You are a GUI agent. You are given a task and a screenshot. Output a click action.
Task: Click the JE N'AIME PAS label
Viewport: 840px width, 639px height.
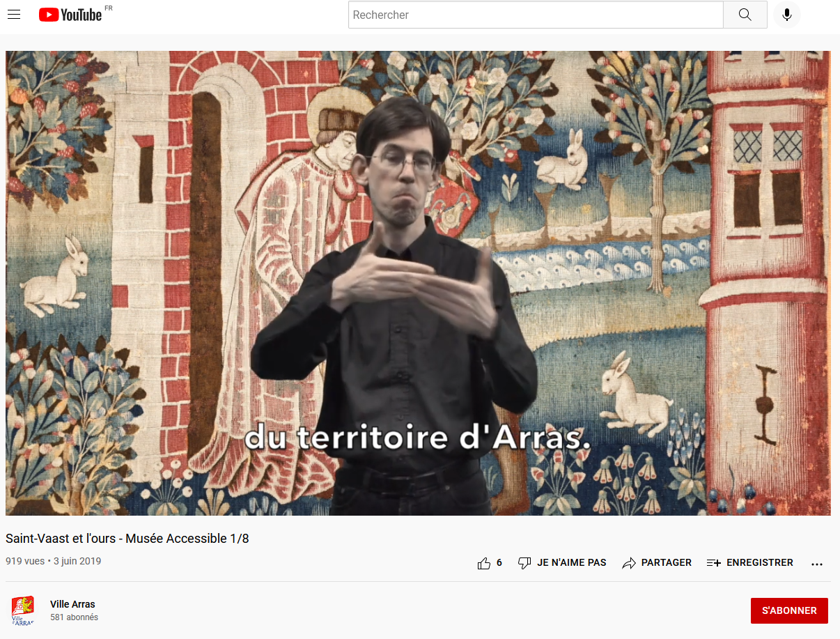571,562
